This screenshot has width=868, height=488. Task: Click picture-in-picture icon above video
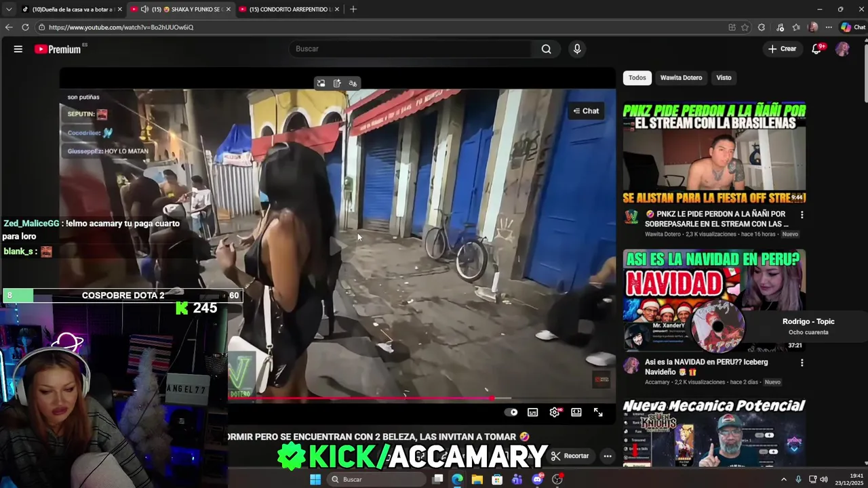pos(321,83)
